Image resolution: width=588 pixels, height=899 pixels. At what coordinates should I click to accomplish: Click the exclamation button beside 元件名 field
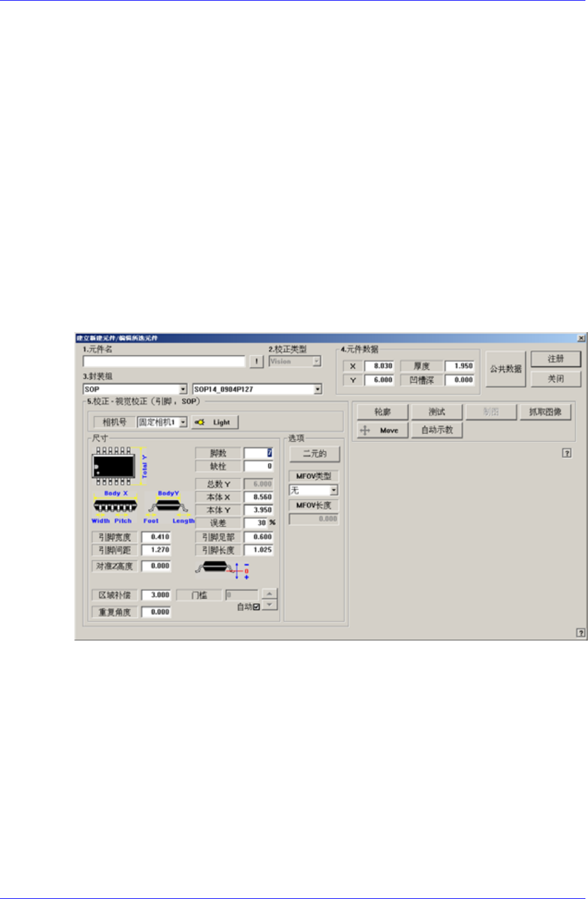click(x=256, y=362)
